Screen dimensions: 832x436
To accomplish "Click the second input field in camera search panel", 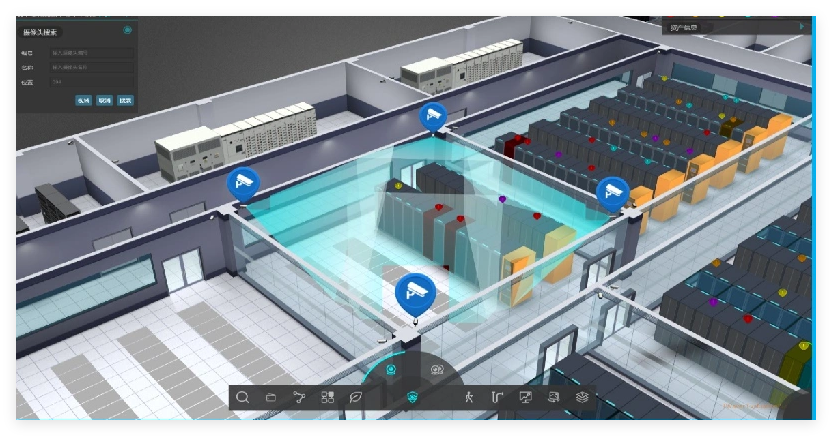I will click(91, 67).
